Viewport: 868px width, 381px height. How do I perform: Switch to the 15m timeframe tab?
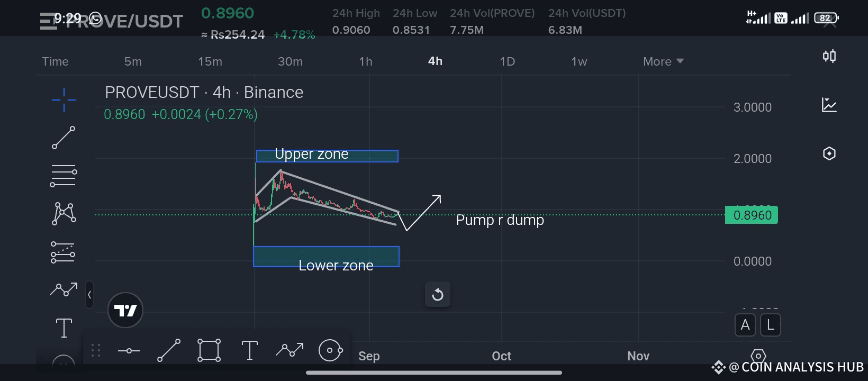click(x=210, y=61)
